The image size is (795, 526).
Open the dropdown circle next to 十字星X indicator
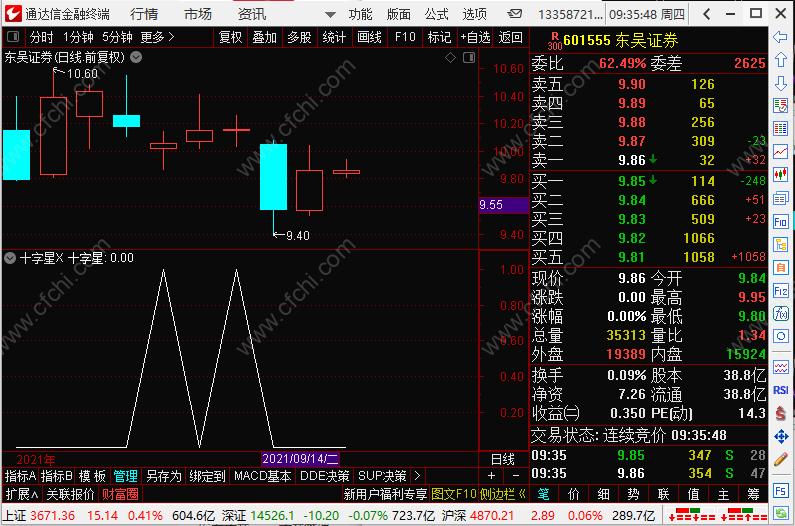(10, 258)
